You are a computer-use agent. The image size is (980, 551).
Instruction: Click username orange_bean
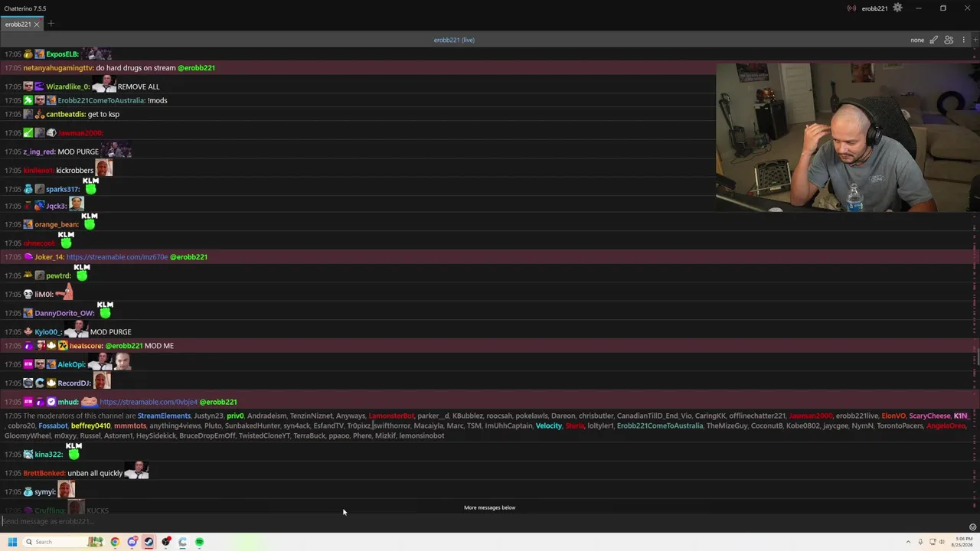tap(57, 224)
